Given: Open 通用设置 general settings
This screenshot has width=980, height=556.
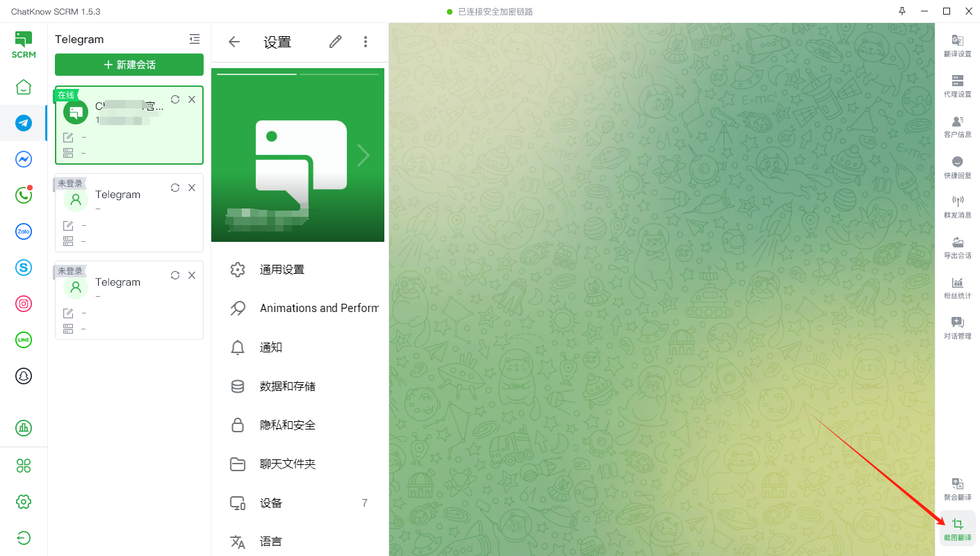Looking at the screenshot, I should [x=282, y=270].
